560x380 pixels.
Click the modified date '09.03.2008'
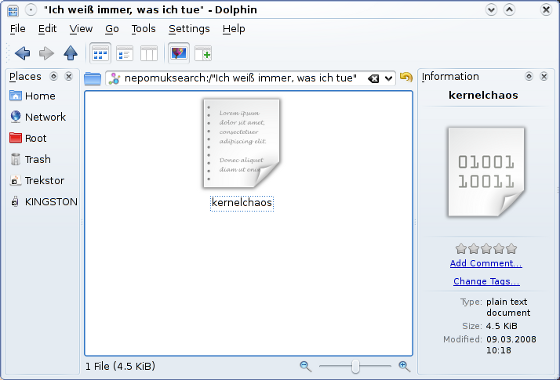point(511,339)
